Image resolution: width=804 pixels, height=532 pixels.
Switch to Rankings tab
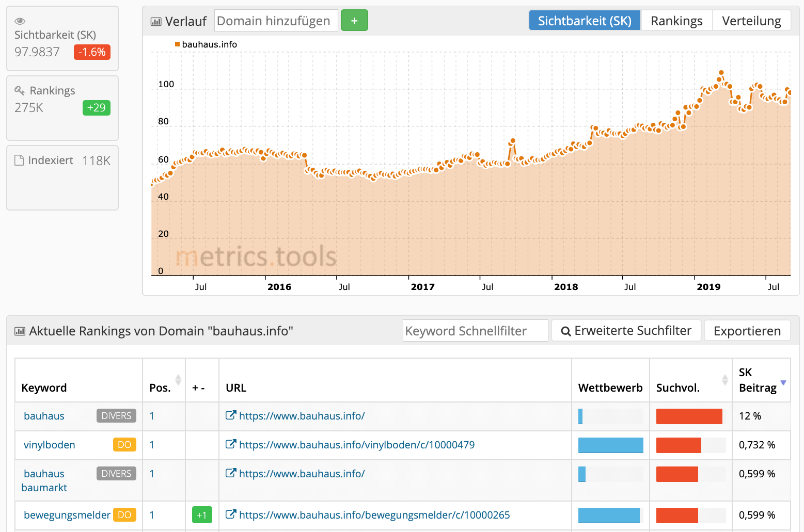676,21
